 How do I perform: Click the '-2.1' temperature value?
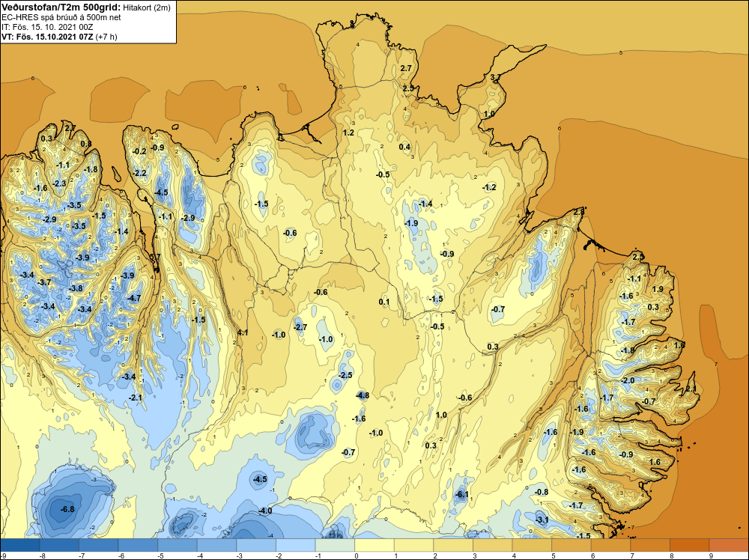135,398
